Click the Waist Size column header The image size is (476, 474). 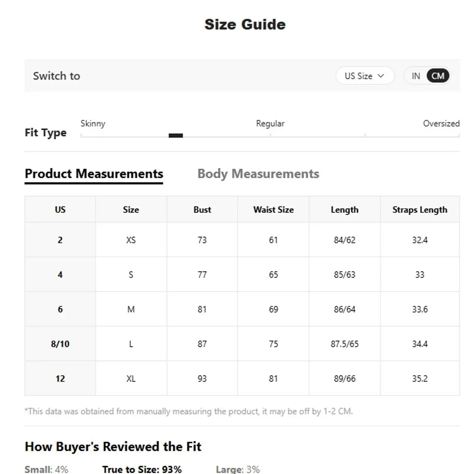click(273, 210)
